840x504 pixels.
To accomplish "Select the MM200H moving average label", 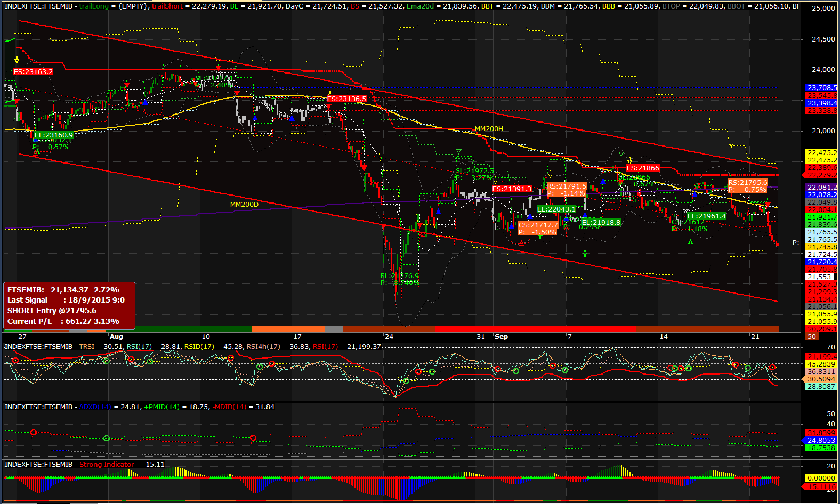I will pyautogui.click(x=489, y=129).
